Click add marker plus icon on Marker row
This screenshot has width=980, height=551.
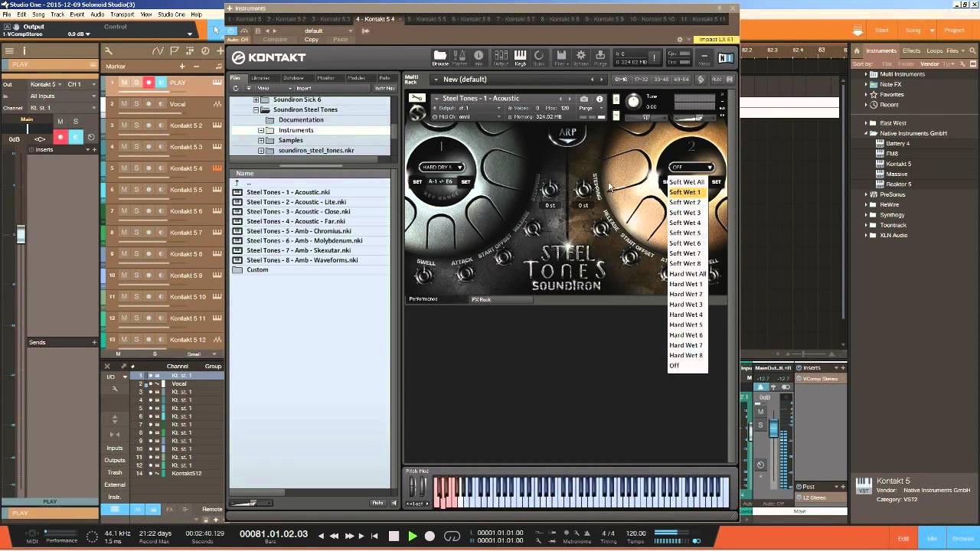(x=181, y=67)
